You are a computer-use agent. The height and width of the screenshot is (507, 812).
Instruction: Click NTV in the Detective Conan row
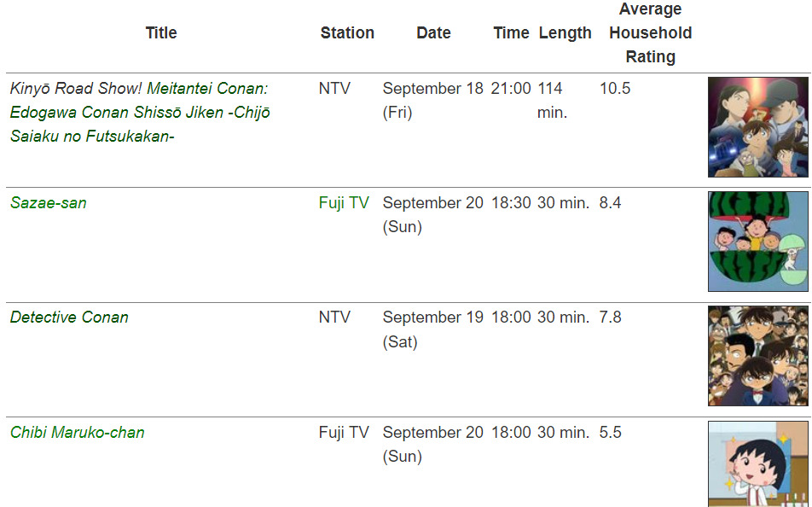334,318
